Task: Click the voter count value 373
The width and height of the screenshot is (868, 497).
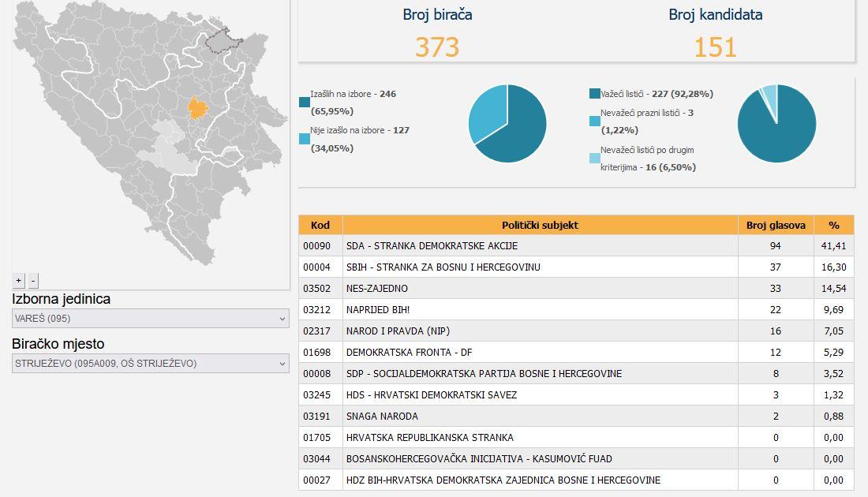Action: pyautogui.click(x=437, y=47)
